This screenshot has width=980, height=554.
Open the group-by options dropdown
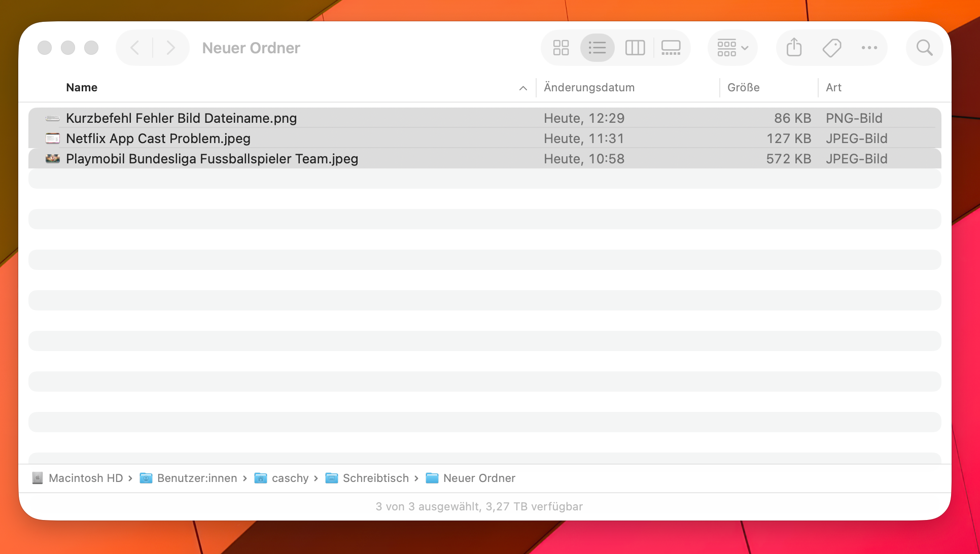tap(732, 48)
